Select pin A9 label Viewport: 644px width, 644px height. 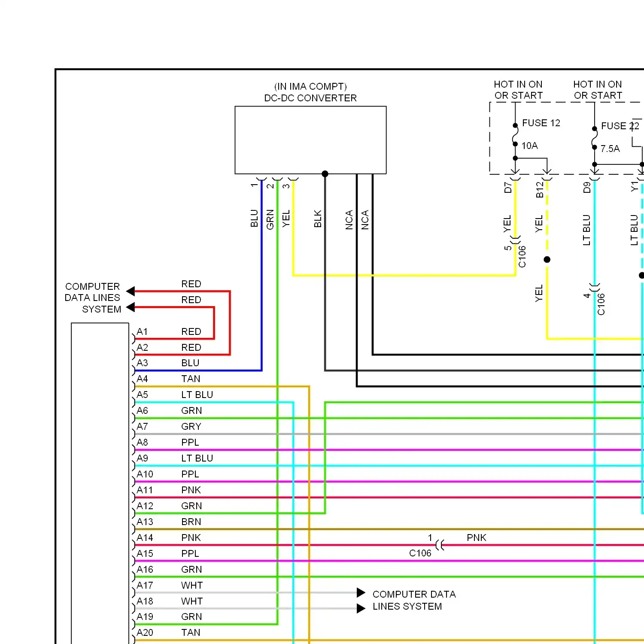coord(142,458)
